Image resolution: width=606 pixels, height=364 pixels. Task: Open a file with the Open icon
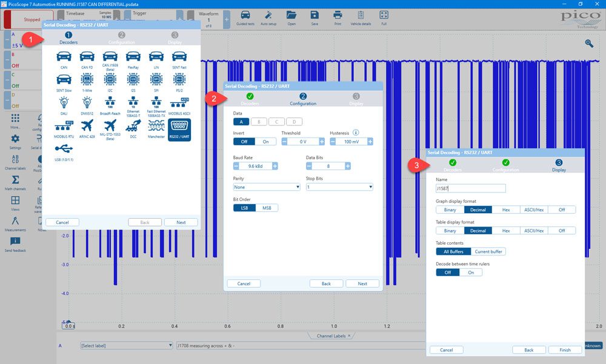[x=291, y=18]
